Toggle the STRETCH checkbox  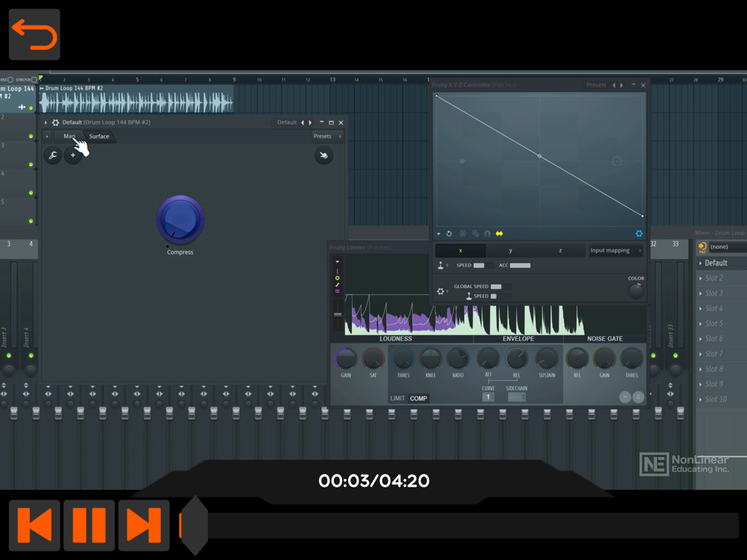(34, 79)
